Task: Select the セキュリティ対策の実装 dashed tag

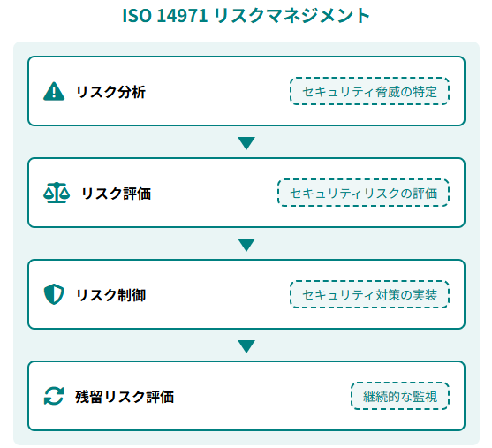Action: click(369, 294)
